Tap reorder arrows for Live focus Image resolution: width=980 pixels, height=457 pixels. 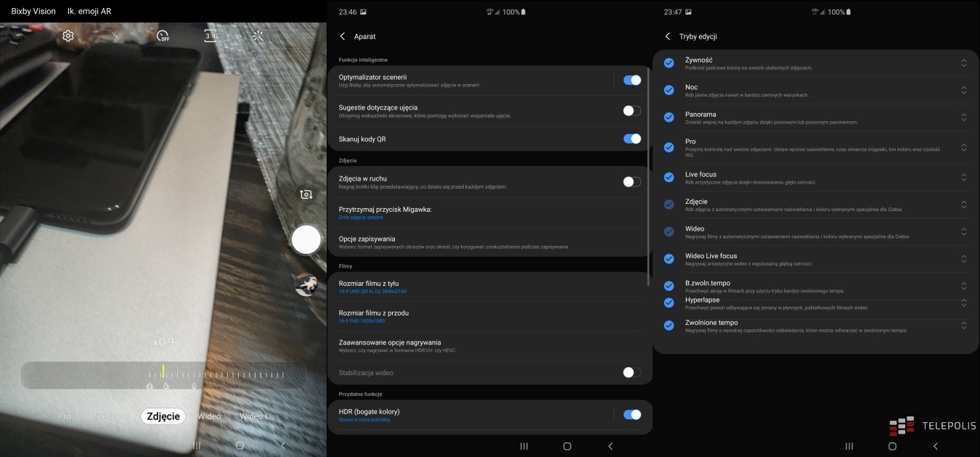963,178
